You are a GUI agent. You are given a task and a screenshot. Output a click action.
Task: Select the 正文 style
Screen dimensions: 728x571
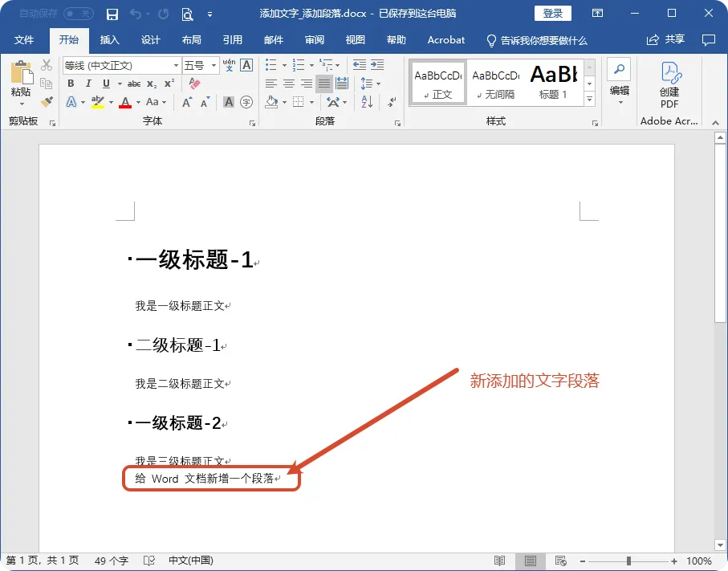(438, 83)
